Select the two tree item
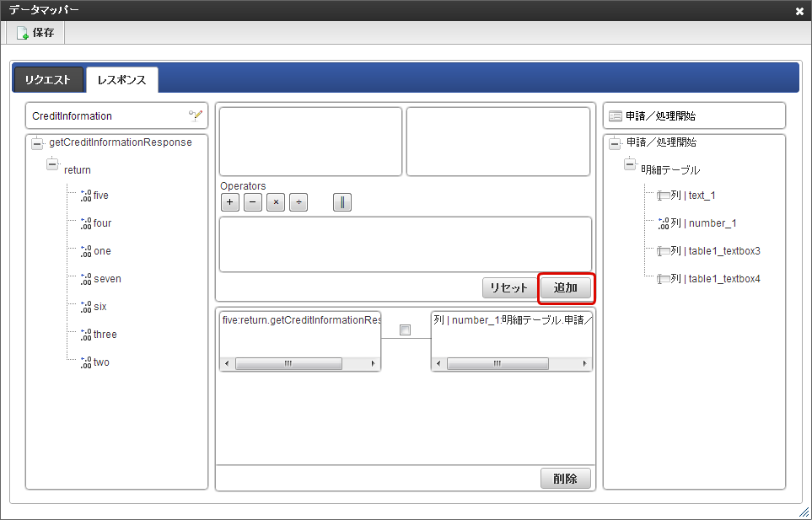 [101, 363]
